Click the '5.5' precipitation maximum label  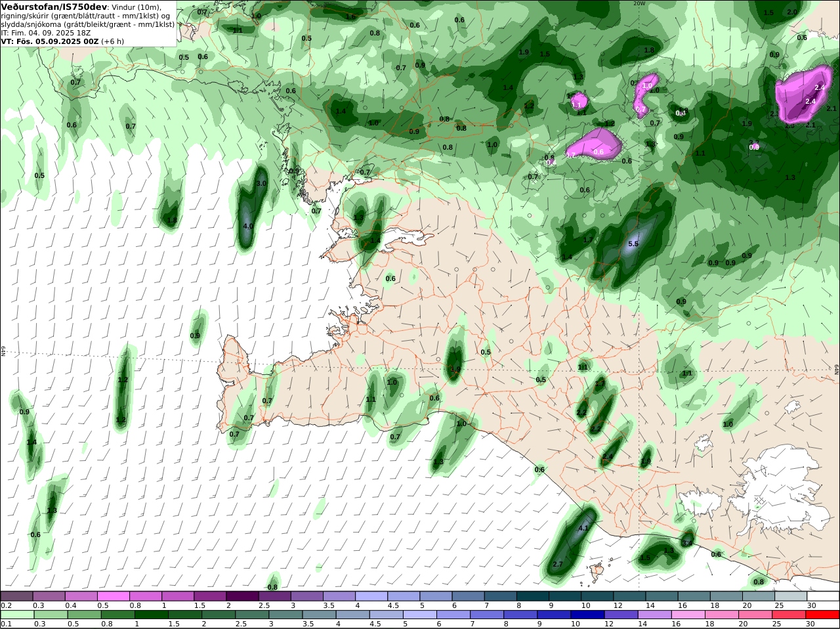click(633, 244)
